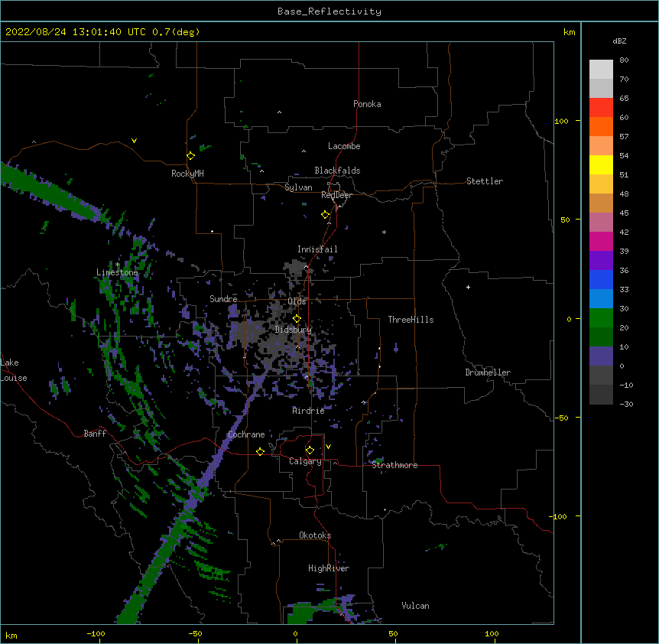Click the km unit label at the top right
The height and width of the screenshot is (644, 659).
[570, 32]
